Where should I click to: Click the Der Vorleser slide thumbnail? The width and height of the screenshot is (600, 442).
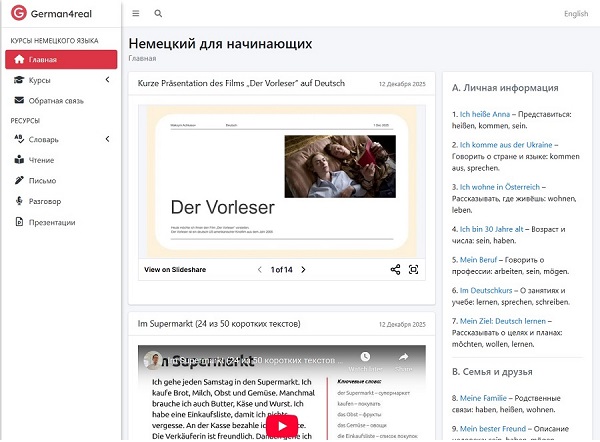[x=281, y=182]
